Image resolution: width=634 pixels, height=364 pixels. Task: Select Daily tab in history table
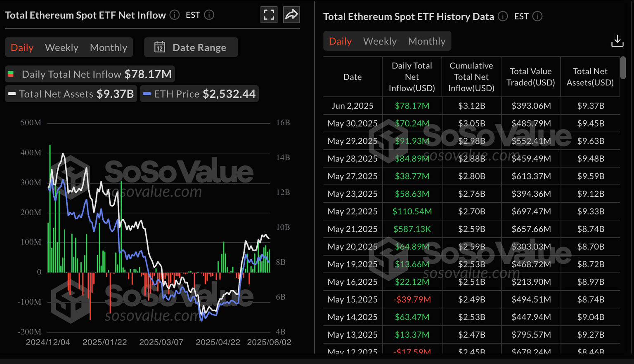[340, 41]
